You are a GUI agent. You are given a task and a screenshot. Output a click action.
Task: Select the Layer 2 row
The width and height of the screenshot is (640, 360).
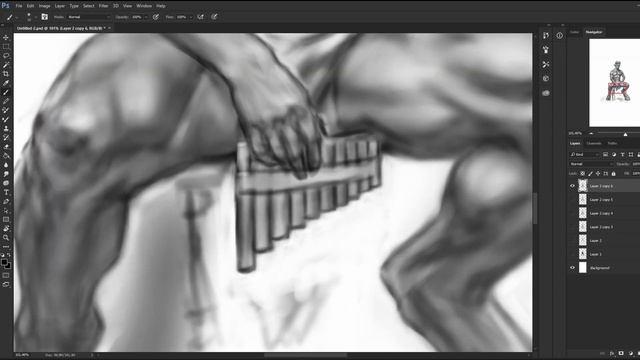pos(604,240)
